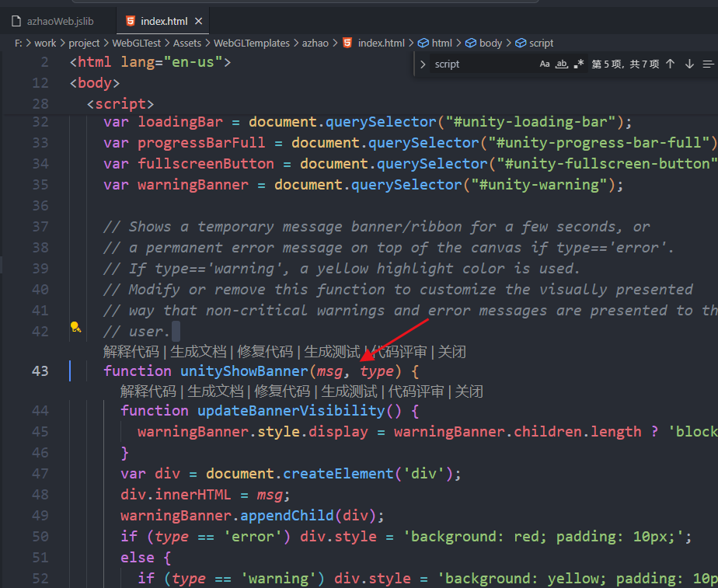Click warningBanner variable on line 35
This screenshot has width=718, height=588.
(x=193, y=185)
